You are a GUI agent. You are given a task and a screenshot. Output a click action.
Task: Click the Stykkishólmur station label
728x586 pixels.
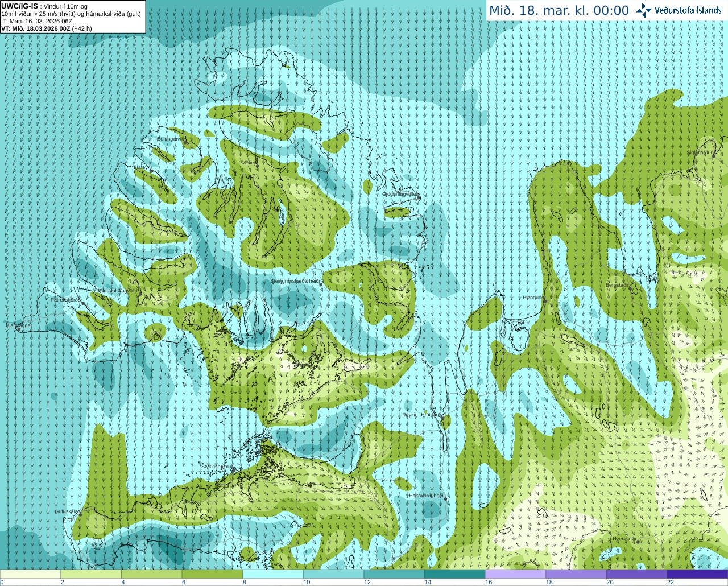[217, 466]
